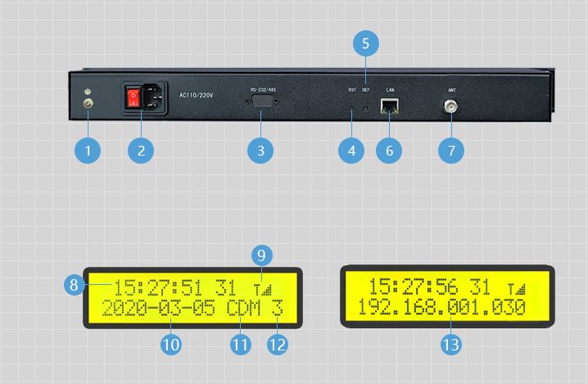Image resolution: width=588 pixels, height=384 pixels.
Task: Select blue marker 11 below the left LCD
Action: (239, 344)
